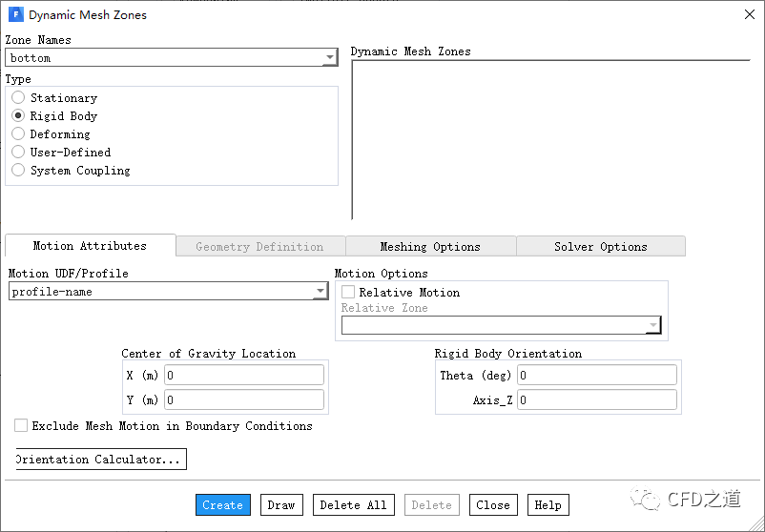Select the Motion Attributes tab

[x=90, y=246]
